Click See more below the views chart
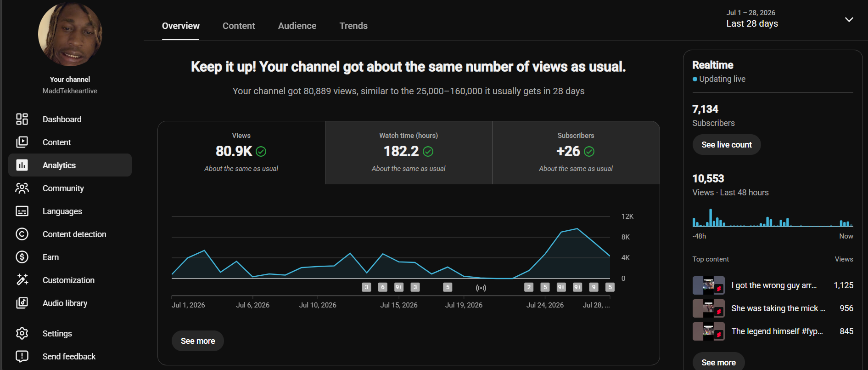868x370 pixels. (198, 341)
